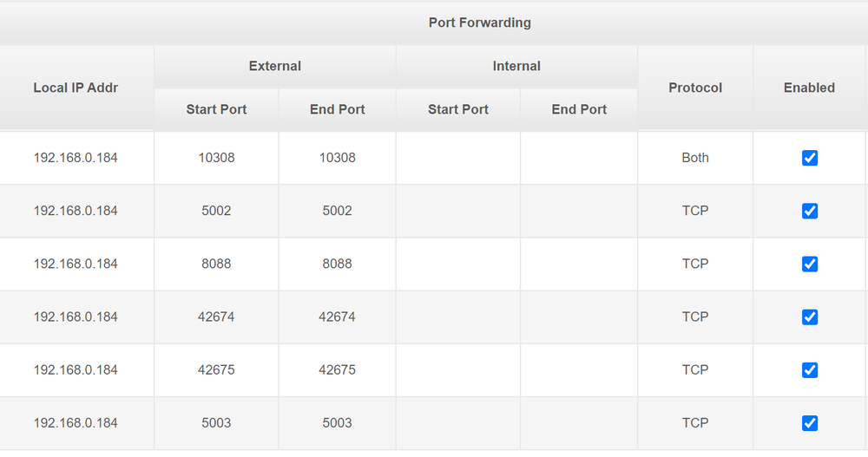Click the Protocol column header
This screenshot has width=868, height=457.
click(695, 88)
